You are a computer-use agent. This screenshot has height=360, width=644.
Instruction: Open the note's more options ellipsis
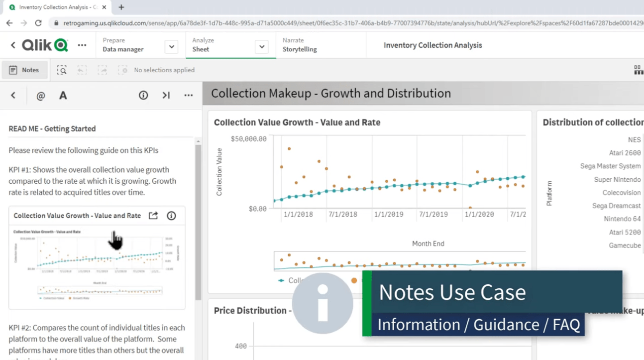(189, 96)
